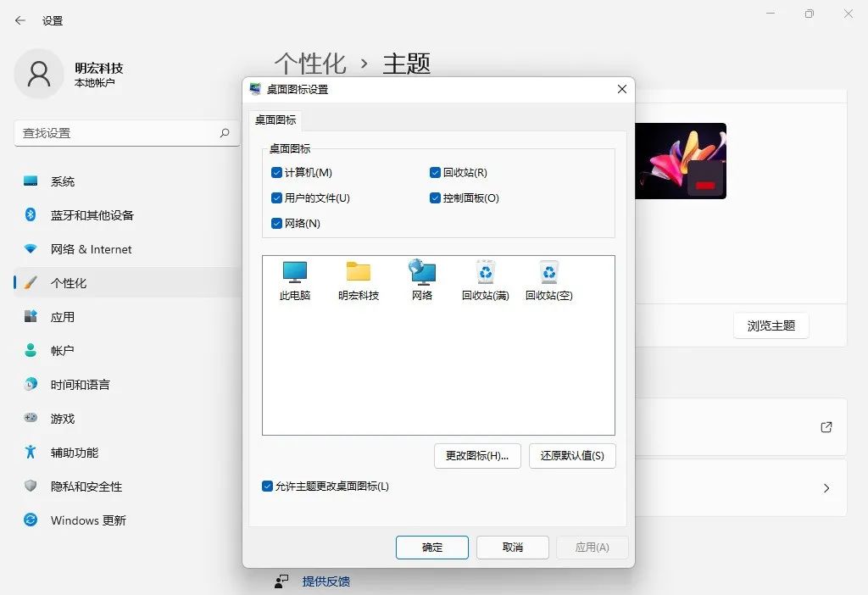Image resolution: width=868 pixels, height=595 pixels.
Task: Open 隐私和安全性 settings category
Action: click(126, 486)
